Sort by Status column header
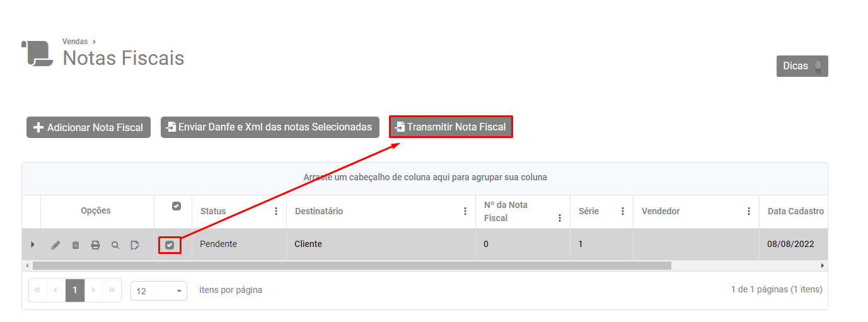The width and height of the screenshot is (868, 322). [x=213, y=211]
